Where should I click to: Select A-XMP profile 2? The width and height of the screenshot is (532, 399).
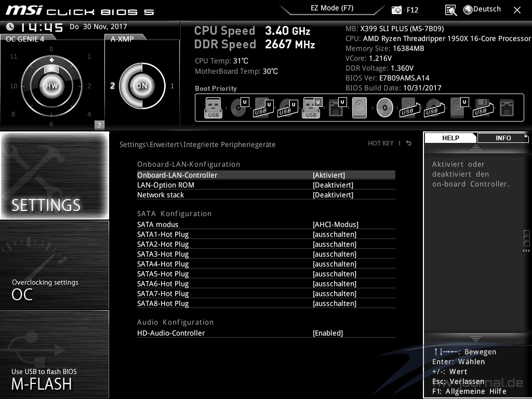[112, 86]
